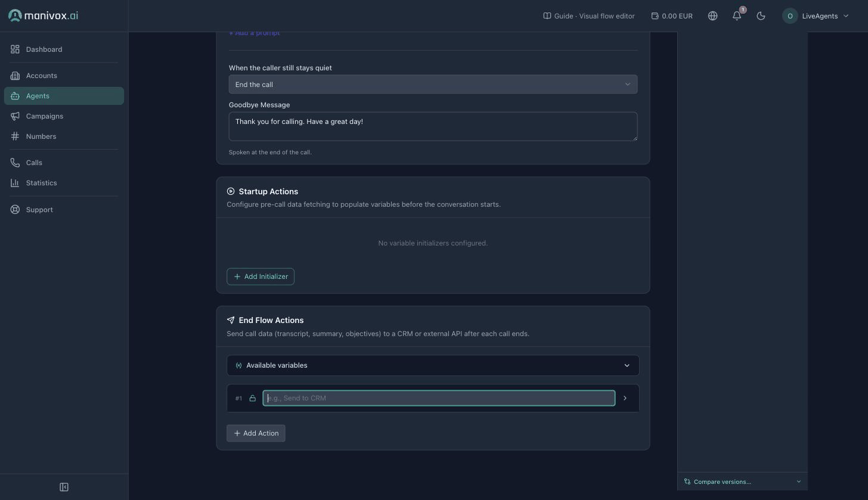Open Compare versions dropdown
Image resolution: width=868 pixels, height=500 pixels.
(x=743, y=482)
